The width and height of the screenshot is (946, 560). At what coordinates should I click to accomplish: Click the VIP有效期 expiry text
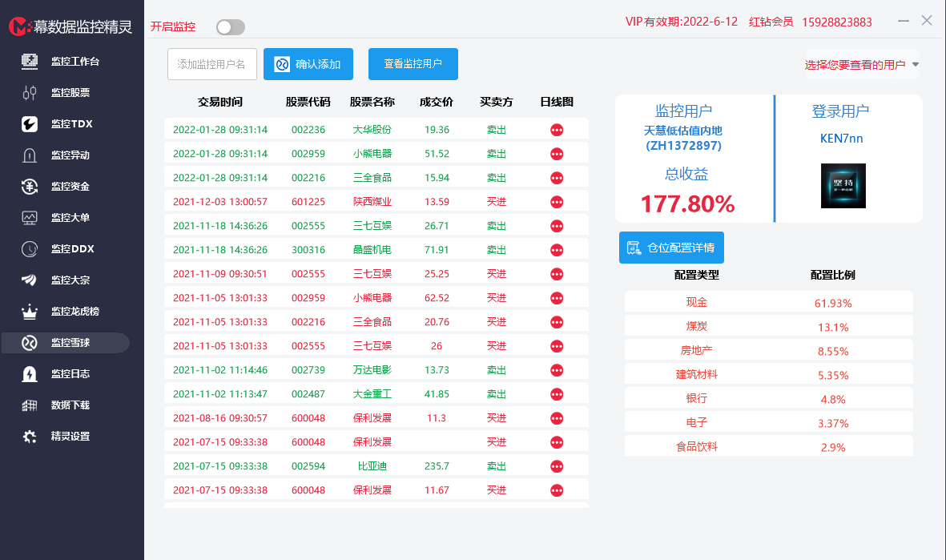point(682,22)
